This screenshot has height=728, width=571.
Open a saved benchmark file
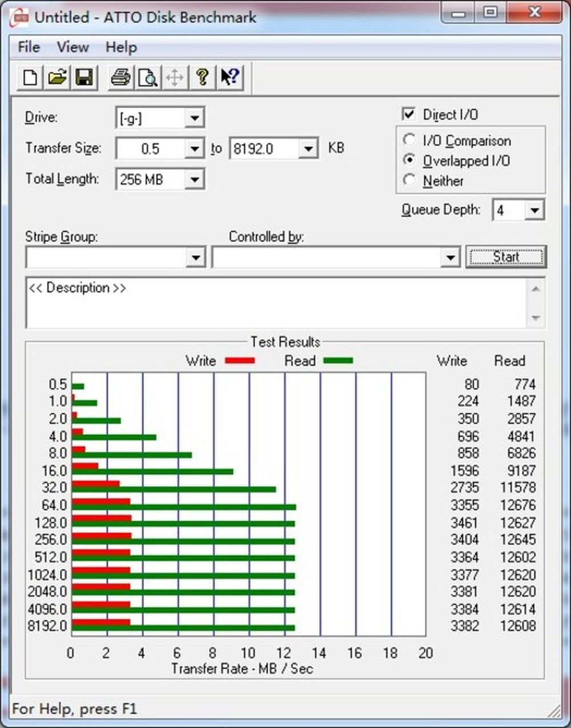(x=57, y=77)
